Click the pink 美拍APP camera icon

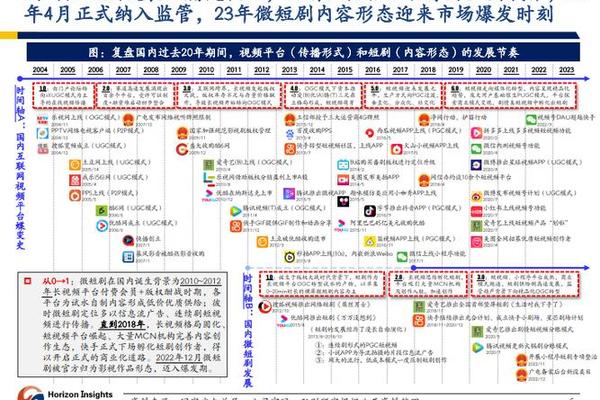[343, 180]
